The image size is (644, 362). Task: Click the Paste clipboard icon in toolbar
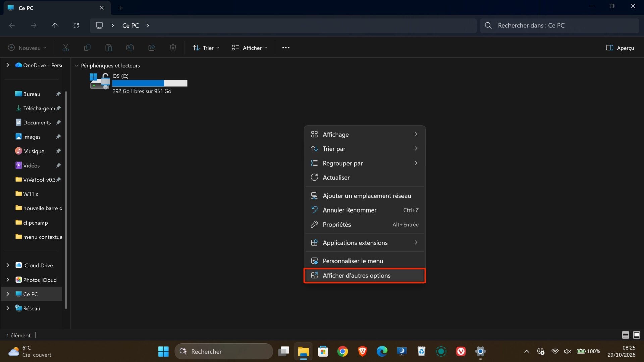coord(108,48)
